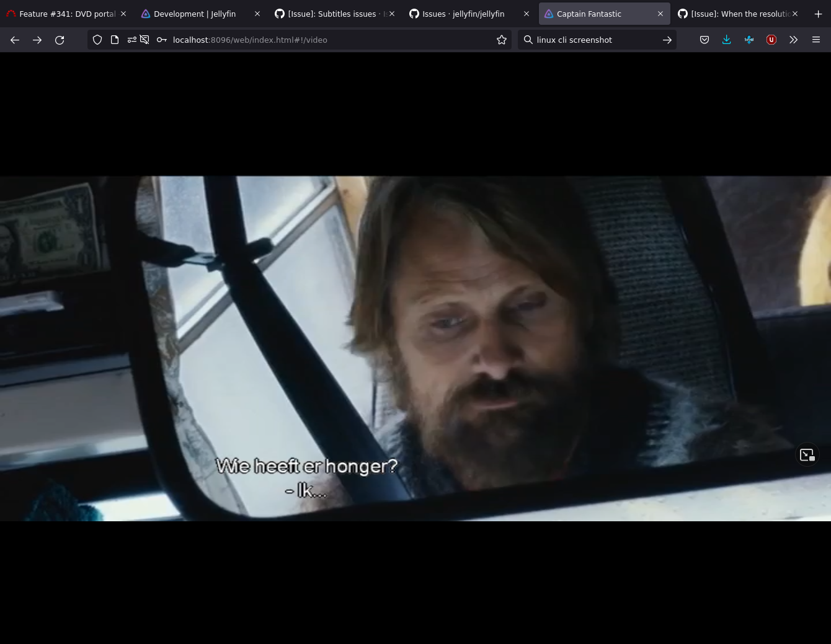Image resolution: width=831 pixels, height=644 pixels.
Task: Open the Firefox application menu
Action: pyautogui.click(x=816, y=40)
